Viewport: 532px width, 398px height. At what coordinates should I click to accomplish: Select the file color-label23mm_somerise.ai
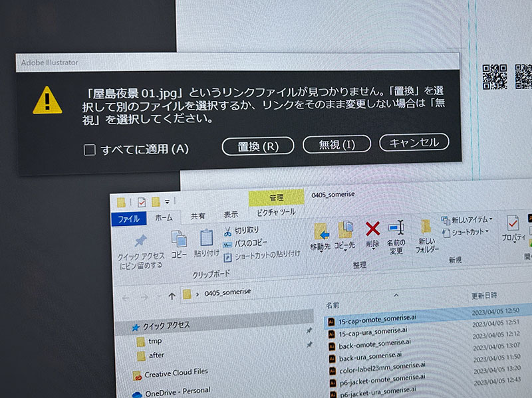(x=382, y=367)
